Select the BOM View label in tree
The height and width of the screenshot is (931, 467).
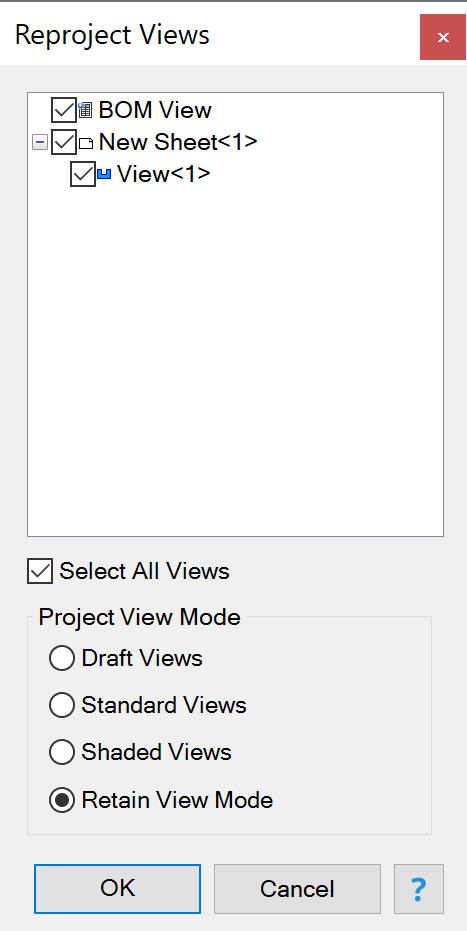(155, 110)
